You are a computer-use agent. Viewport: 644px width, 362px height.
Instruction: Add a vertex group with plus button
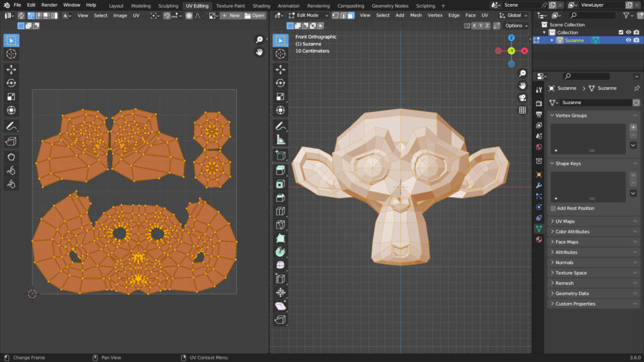[633, 127]
